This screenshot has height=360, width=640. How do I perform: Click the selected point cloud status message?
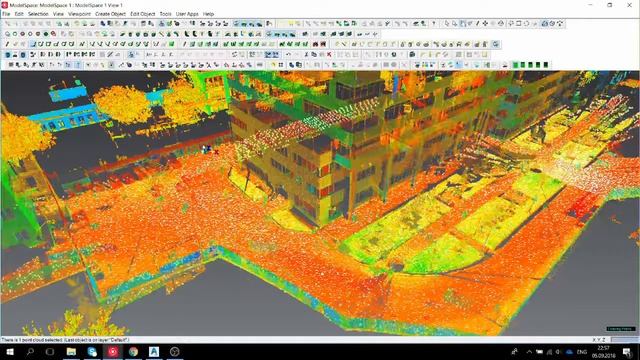[65, 340]
